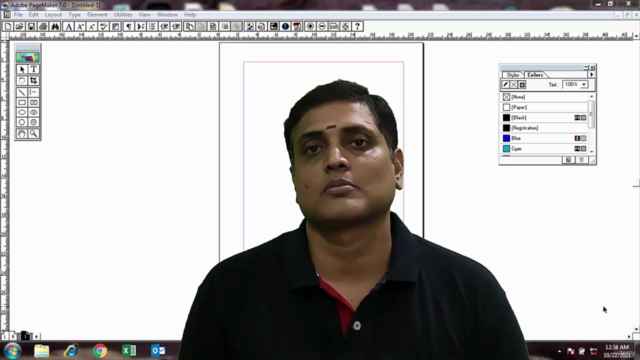Open Google Chrome from the taskbar

coord(100,351)
